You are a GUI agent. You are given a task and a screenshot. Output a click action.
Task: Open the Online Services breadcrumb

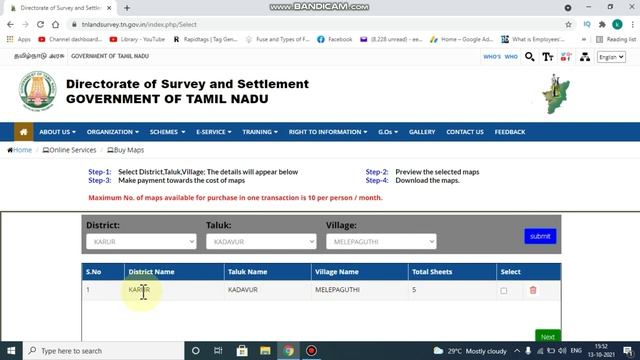pos(69,150)
